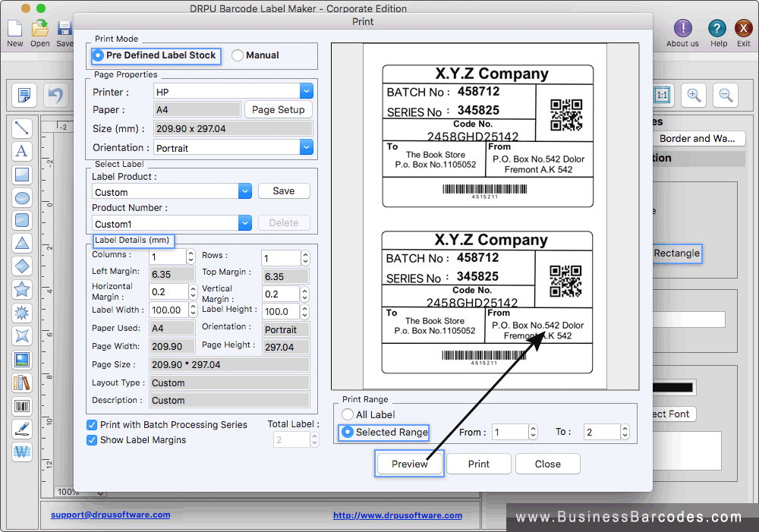Click the 1:1 actual size icon
This screenshot has width=759, height=532.
(x=662, y=95)
